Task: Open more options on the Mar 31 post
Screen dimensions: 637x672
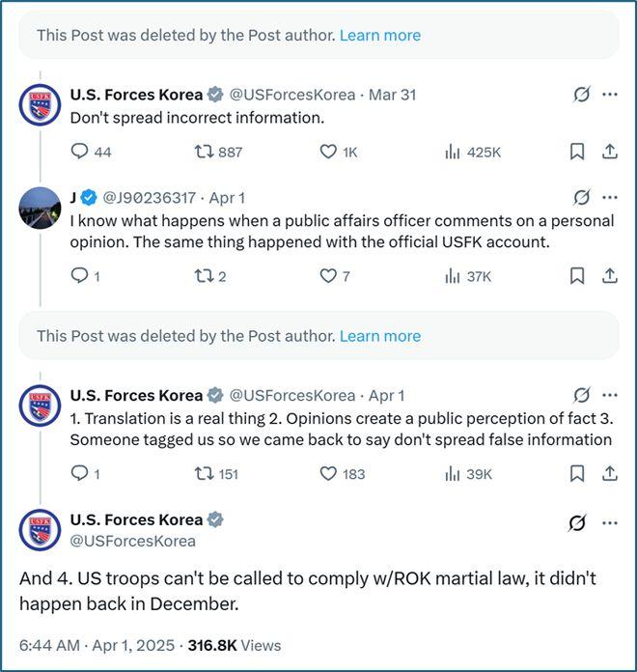Action: [x=610, y=95]
